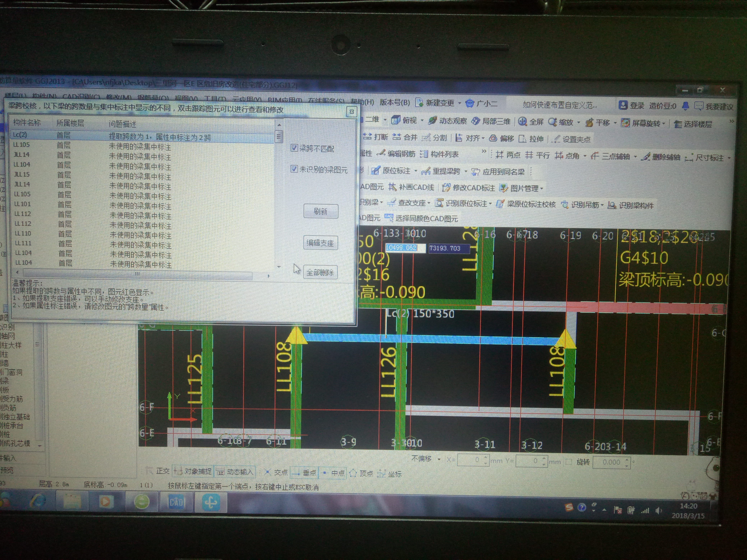Click the 删除辅轴 delete auxiliary axis tool
747x560 pixels.
click(x=661, y=157)
